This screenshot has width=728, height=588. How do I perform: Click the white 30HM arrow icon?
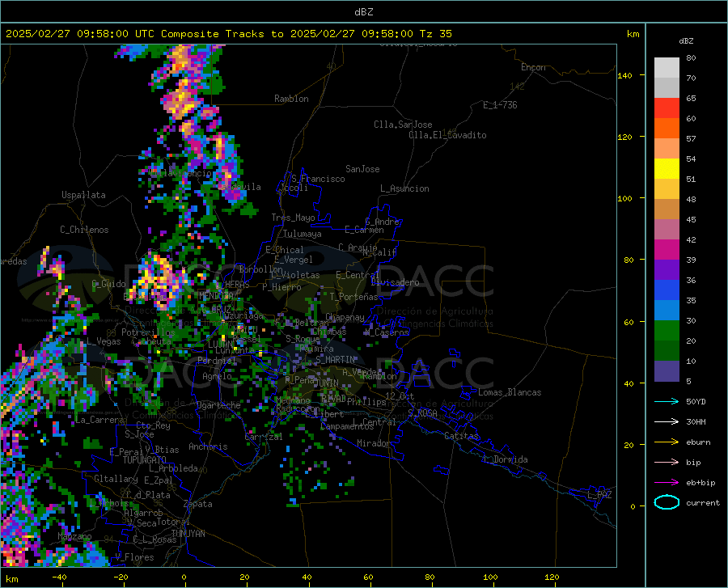pyautogui.click(x=667, y=421)
